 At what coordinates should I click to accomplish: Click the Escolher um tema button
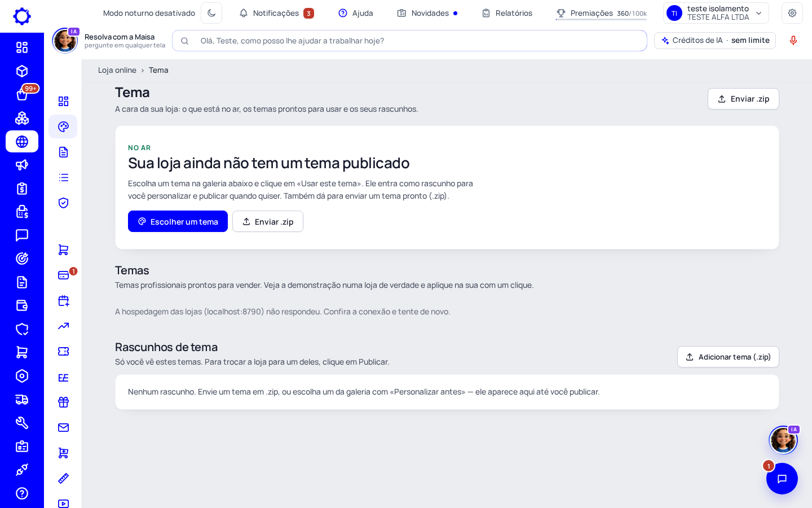(x=178, y=221)
